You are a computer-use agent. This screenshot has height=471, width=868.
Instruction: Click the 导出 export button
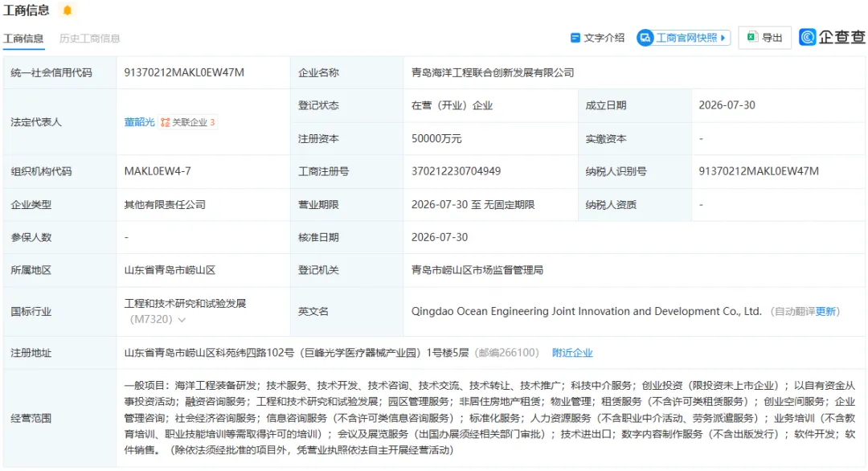coord(764,38)
